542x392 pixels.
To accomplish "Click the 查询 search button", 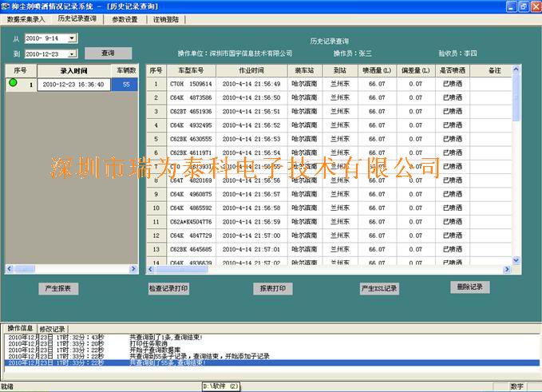I will point(109,53).
